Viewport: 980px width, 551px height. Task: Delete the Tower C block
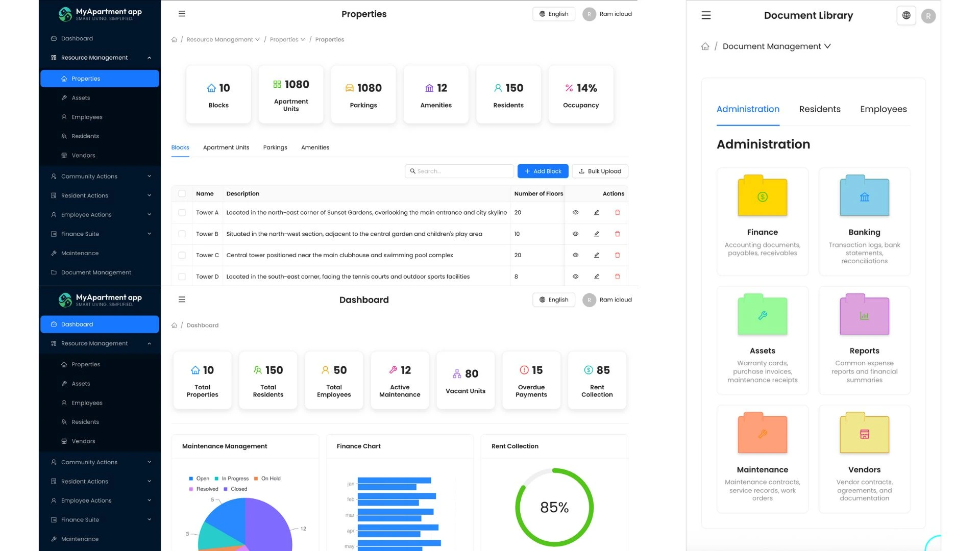(x=617, y=255)
